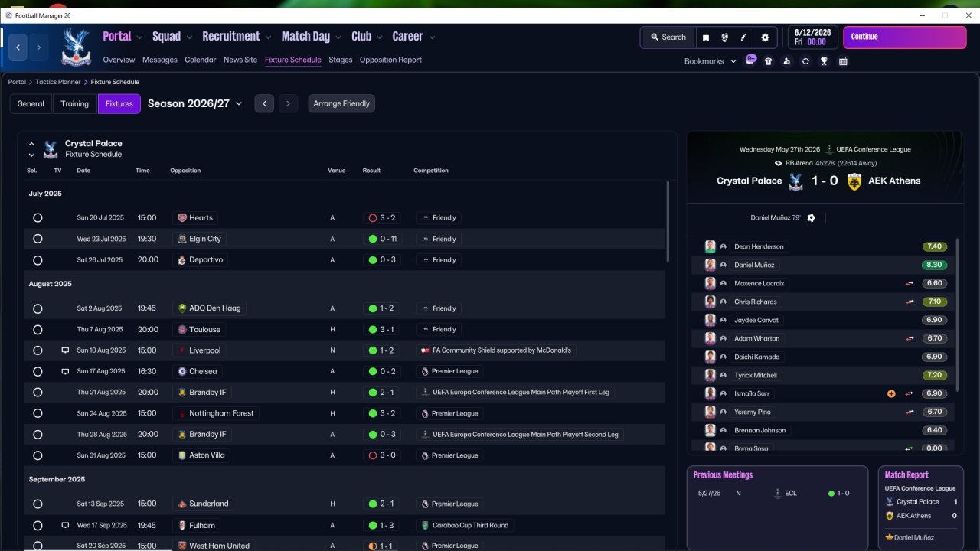Viewport: 980px width, 551px height.
Task: Open the tactics figure bookmark shortcut
Action: pyautogui.click(x=787, y=61)
